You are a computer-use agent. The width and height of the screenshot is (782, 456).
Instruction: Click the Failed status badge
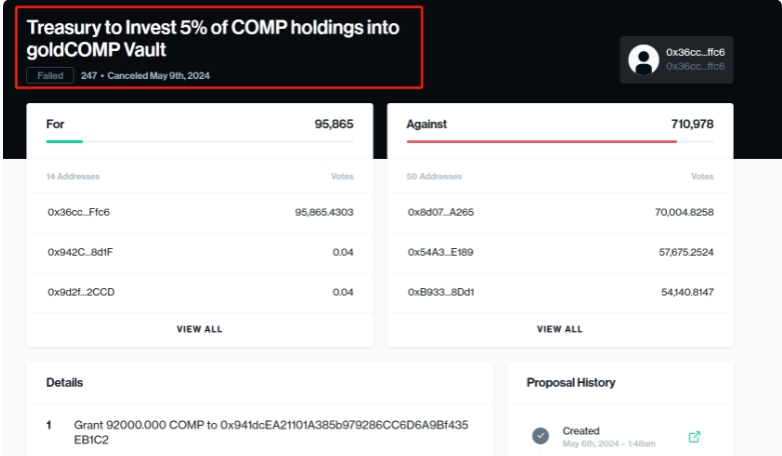click(x=50, y=76)
